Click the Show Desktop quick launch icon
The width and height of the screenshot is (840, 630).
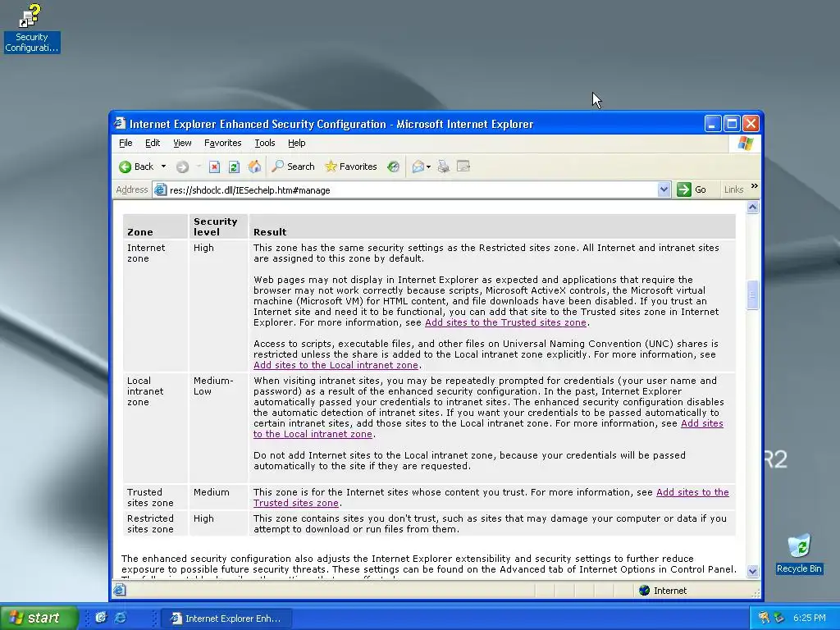tap(101, 618)
